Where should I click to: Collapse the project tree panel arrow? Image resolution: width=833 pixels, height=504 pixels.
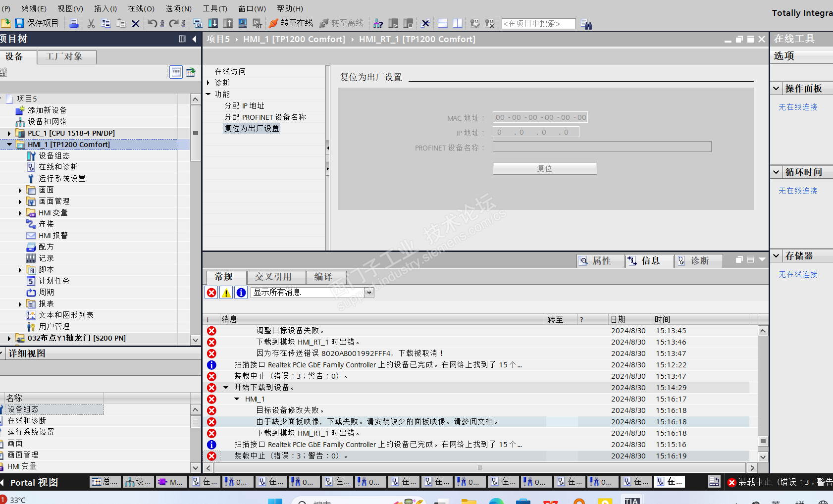[195, 39]
